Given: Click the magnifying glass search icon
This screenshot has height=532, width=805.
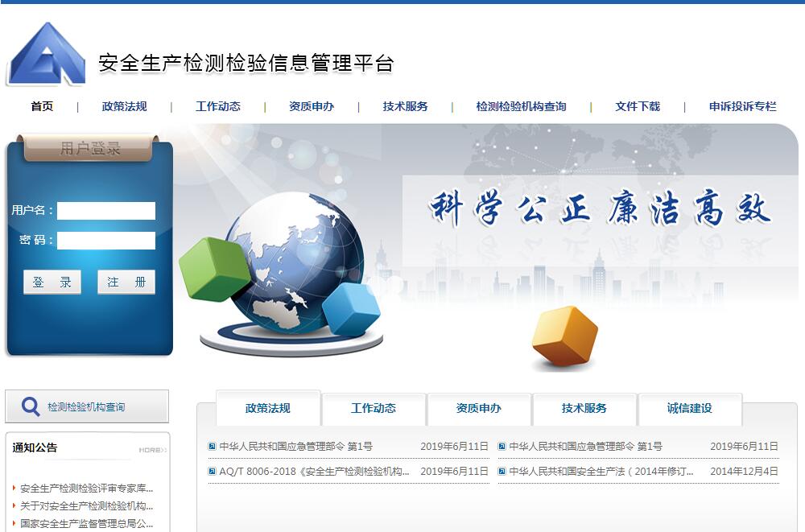Looking at the screenshot, I should [31, 406].
